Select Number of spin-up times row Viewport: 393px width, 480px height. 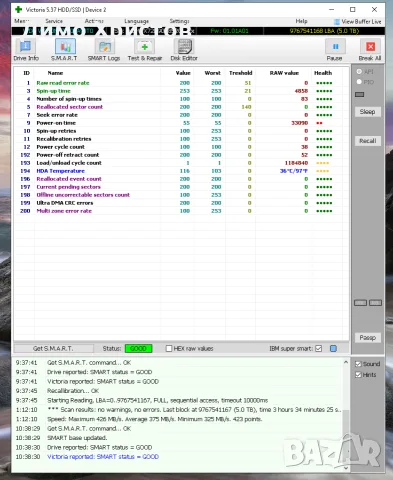click(181, 99)
